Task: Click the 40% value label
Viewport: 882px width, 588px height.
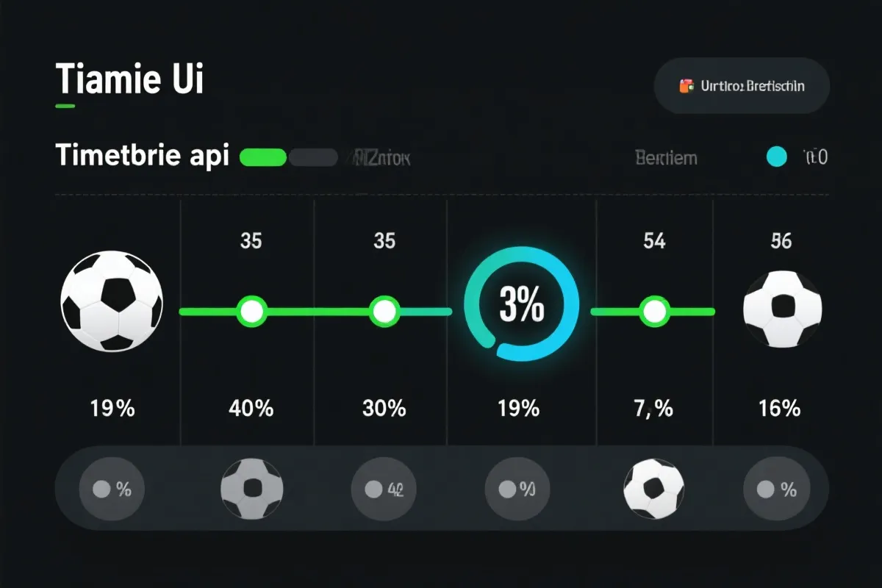Action: (251, 408)
